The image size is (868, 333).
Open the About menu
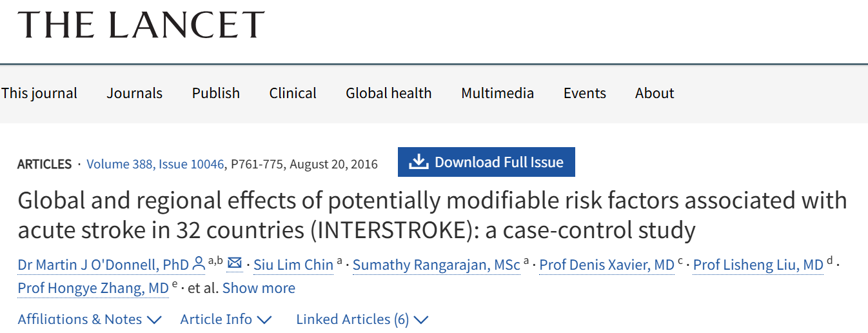pos(655,93)
